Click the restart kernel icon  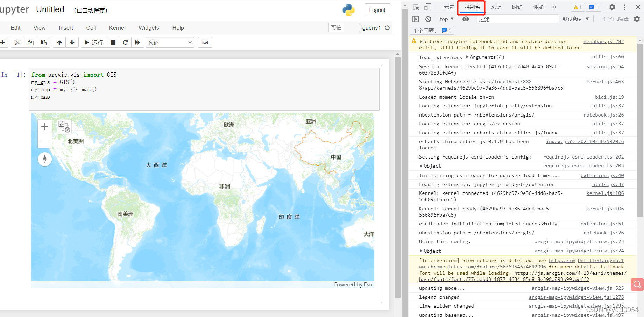[x=125, y=42]
